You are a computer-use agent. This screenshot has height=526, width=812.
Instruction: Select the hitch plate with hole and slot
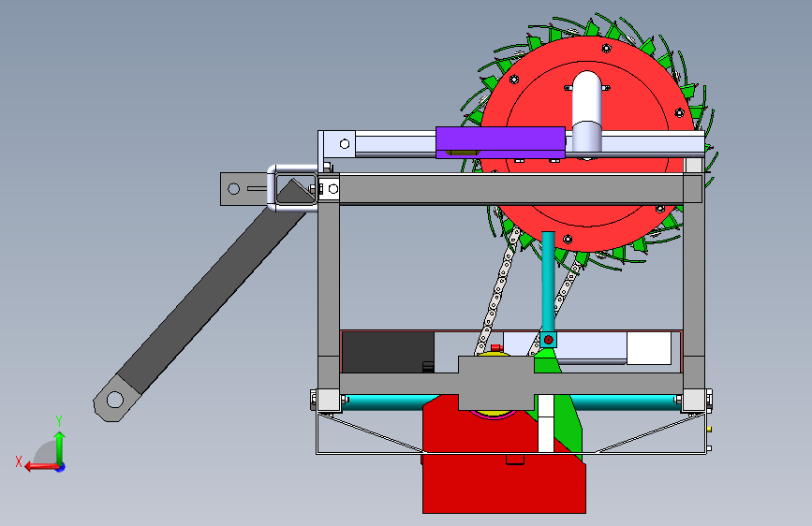point(244,189)
